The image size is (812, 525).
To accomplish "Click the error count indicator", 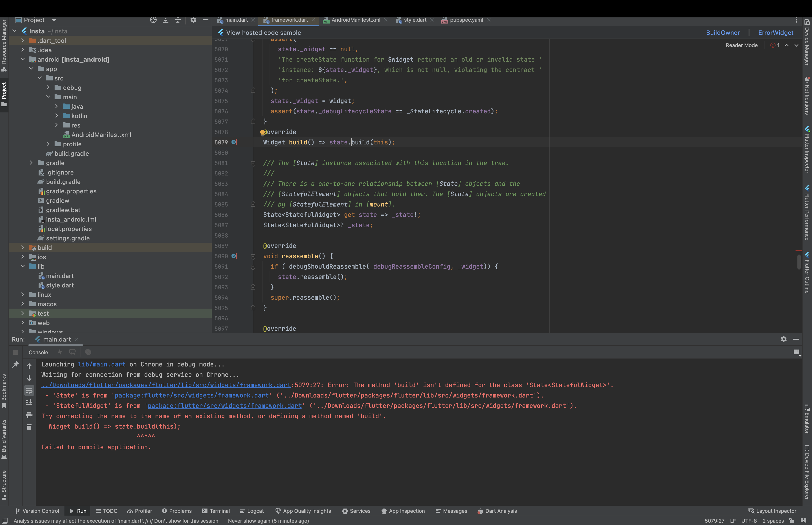I will [775, 45].
